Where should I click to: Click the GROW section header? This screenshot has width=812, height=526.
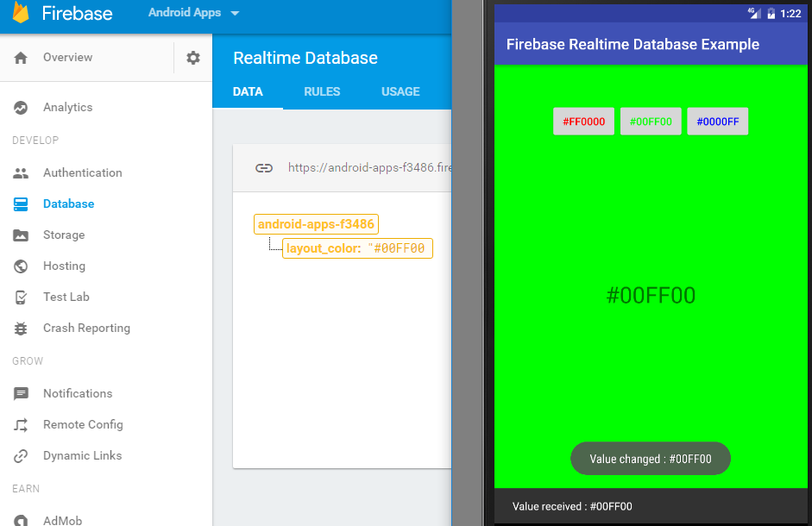click(x=28, y=360)
